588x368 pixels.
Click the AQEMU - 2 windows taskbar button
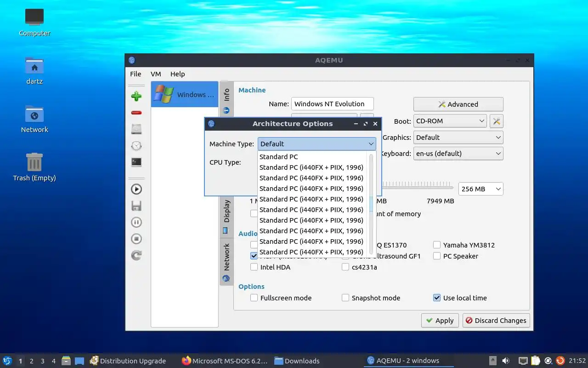coord(409,361)
